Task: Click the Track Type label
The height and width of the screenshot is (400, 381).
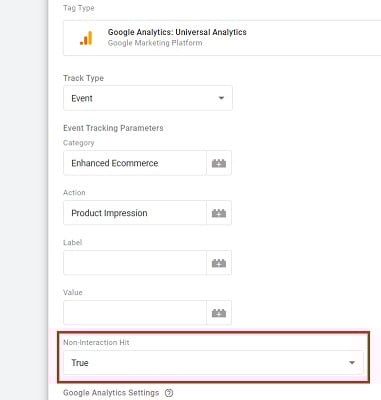Action: pyautogui.click(x=83, y=78)
